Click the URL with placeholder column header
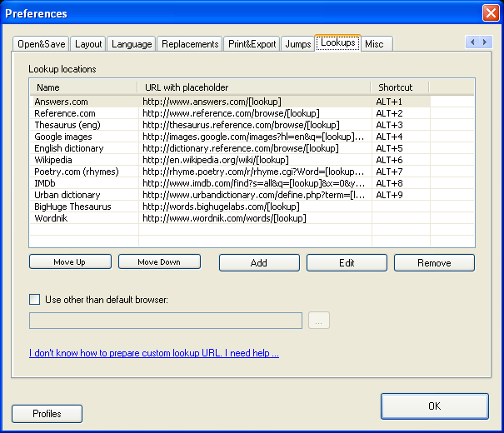Screen dimensions: 504x433 (x=254, y=87)
